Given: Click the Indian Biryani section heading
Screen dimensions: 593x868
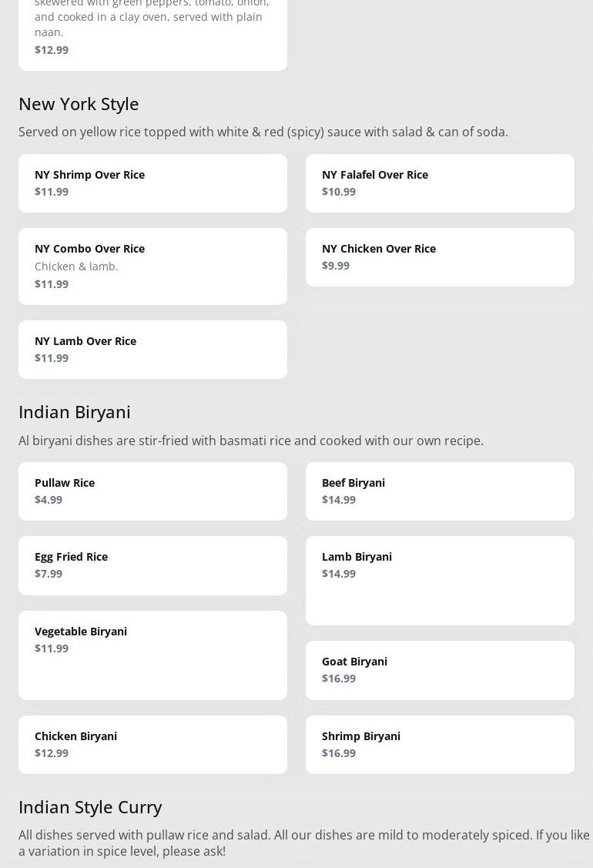Looking at the screenshot, I should (x=75, y=411).
